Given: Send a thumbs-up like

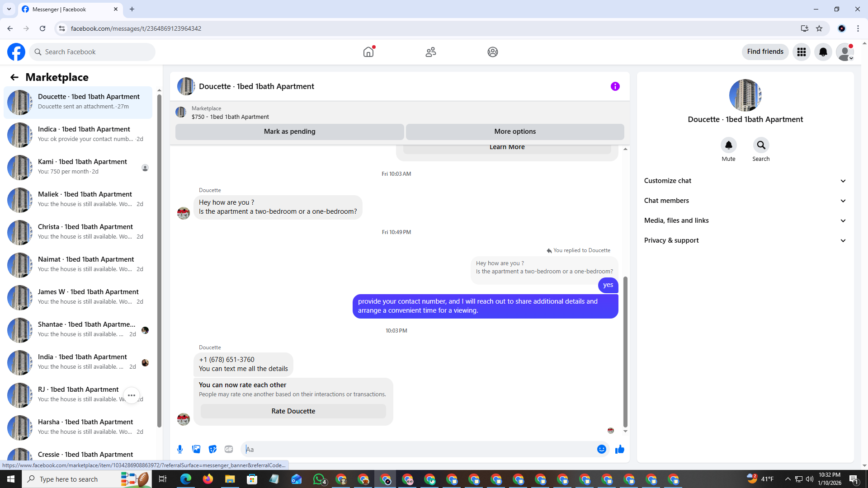Looking at the screenshot, I should 620,449.
